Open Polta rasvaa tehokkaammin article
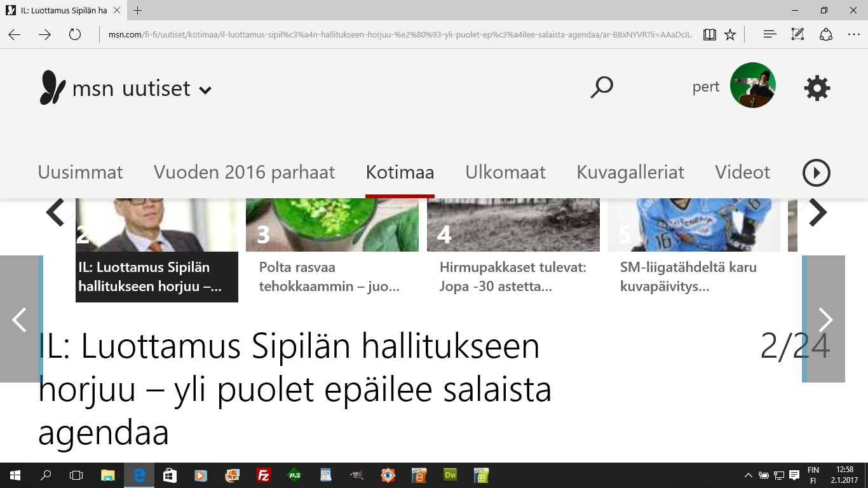 point(329,276)
